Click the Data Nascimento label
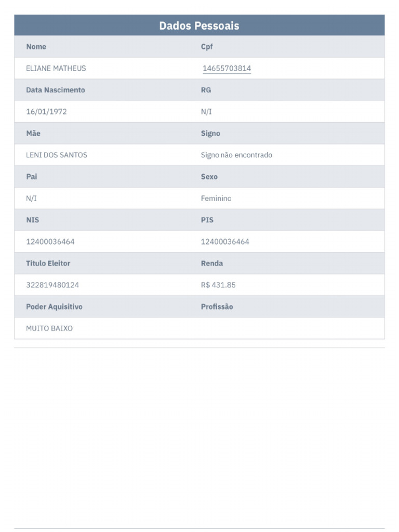 (56, 90)
